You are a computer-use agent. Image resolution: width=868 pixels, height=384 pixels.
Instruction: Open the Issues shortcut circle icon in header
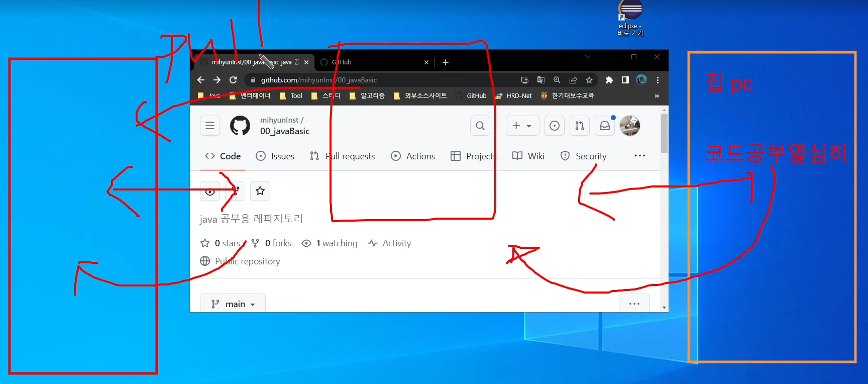(555, 126)
